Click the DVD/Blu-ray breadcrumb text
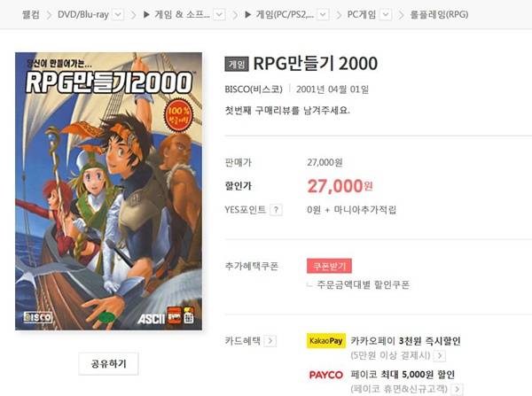This screenshot has width=532, height=396. [83, 14]
